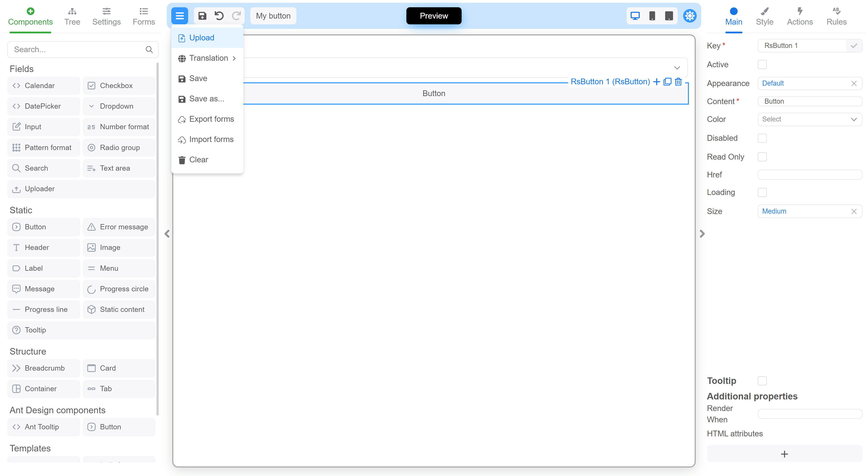Screen dimensions: 868x476
Task: Delete RsButton 1 with trash icon
Action: tap(678, 82)
